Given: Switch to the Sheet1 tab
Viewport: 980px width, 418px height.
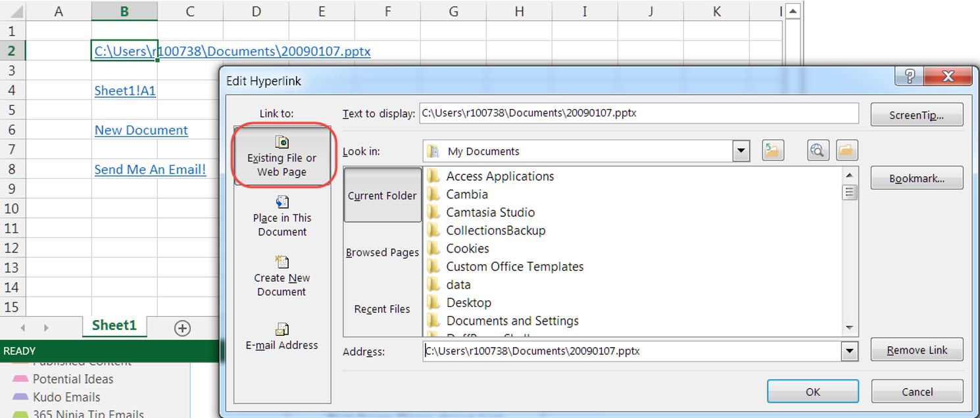Looking at the screenshot, I should 114,326.
